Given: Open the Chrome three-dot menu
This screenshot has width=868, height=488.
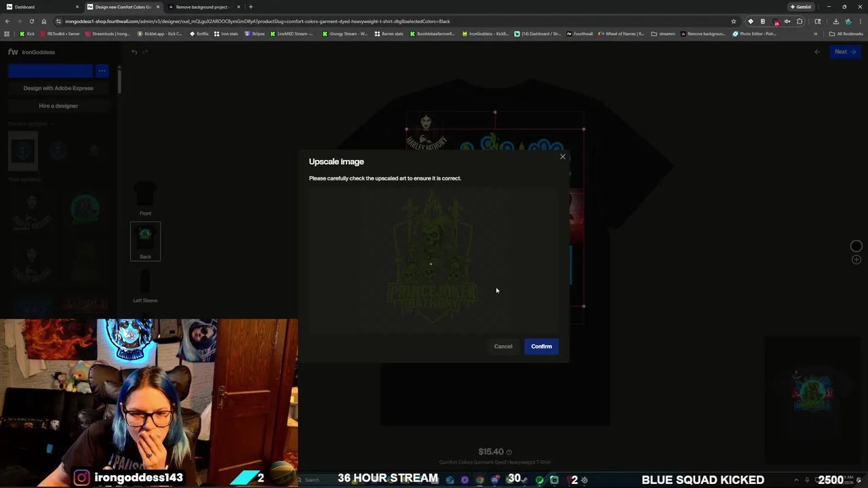Looking at the screenshot, I should 860,21.
